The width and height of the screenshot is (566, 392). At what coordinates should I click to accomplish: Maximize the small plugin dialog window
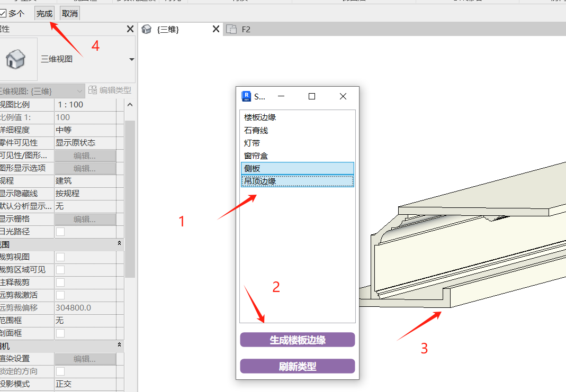click(x=312, y=96)
